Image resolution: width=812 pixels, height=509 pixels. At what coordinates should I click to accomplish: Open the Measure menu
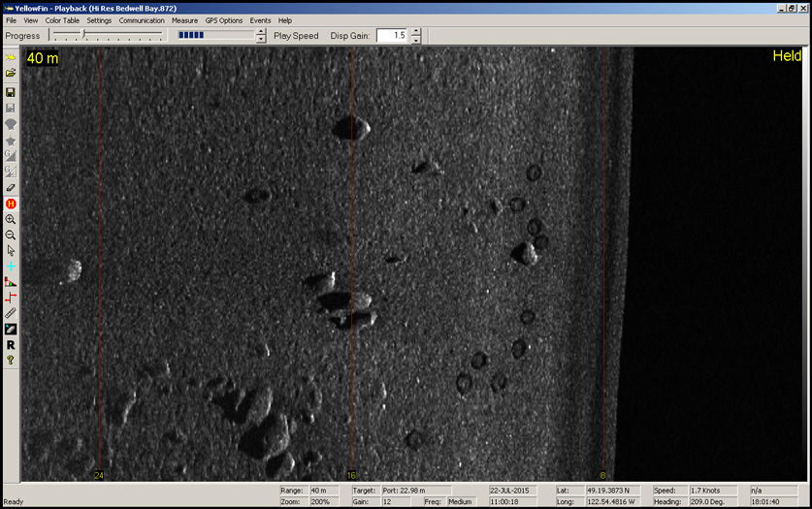(x=184, y=20)
